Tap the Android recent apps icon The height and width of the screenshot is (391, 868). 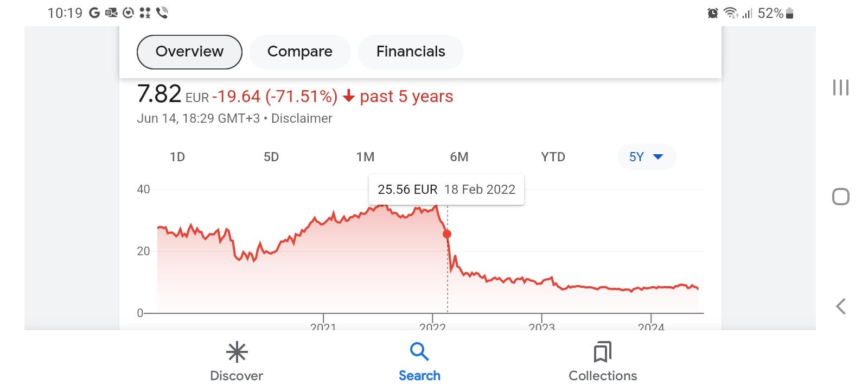(840, 87)
